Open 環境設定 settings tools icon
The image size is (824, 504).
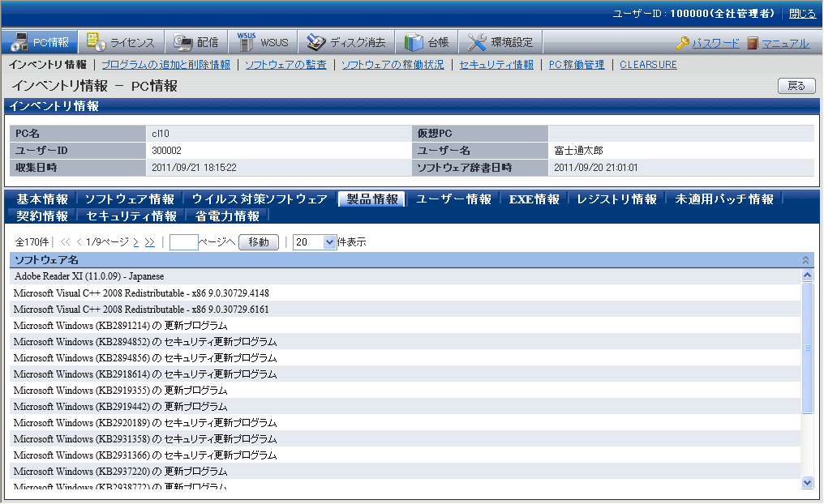point(477,43)
